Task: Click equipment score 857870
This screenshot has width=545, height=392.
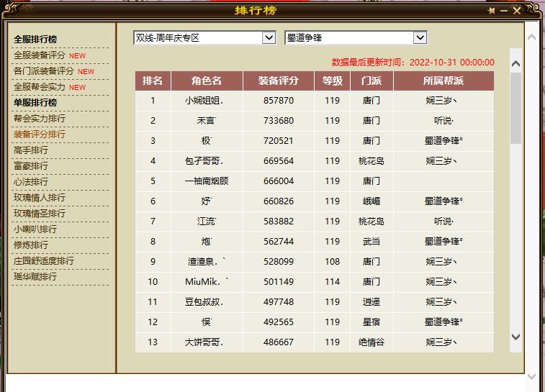Action: [279, 101]
